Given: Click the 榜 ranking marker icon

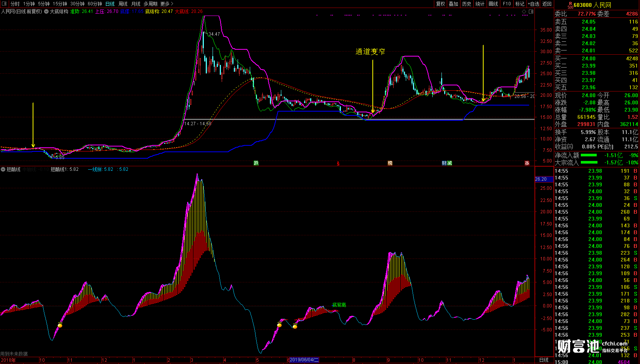Looking at the screenshot, I should tap(390, 163).
